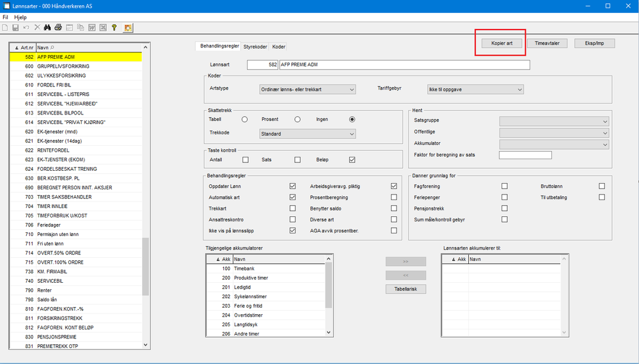The height and width of the screenshot is (364, 639).
Task: Sort list by Art.nr column header
Action: click(23, 48)
